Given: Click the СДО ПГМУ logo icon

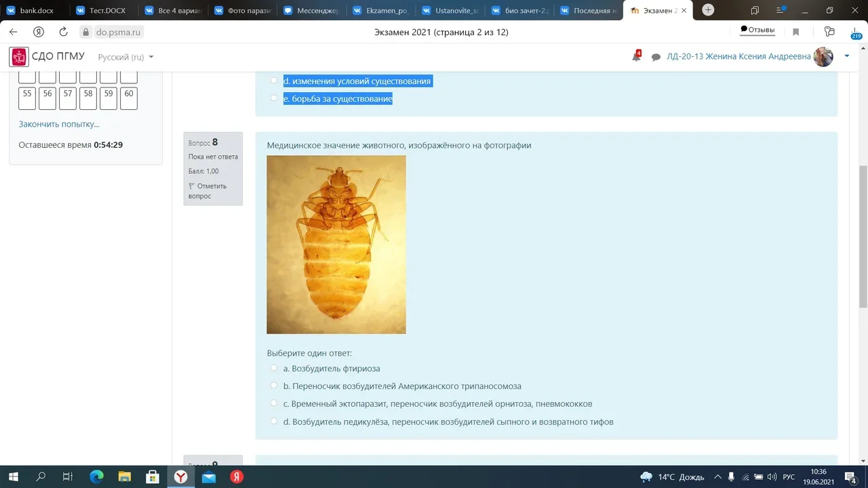Looking at the screenshot, I should (x=19, y=57).
